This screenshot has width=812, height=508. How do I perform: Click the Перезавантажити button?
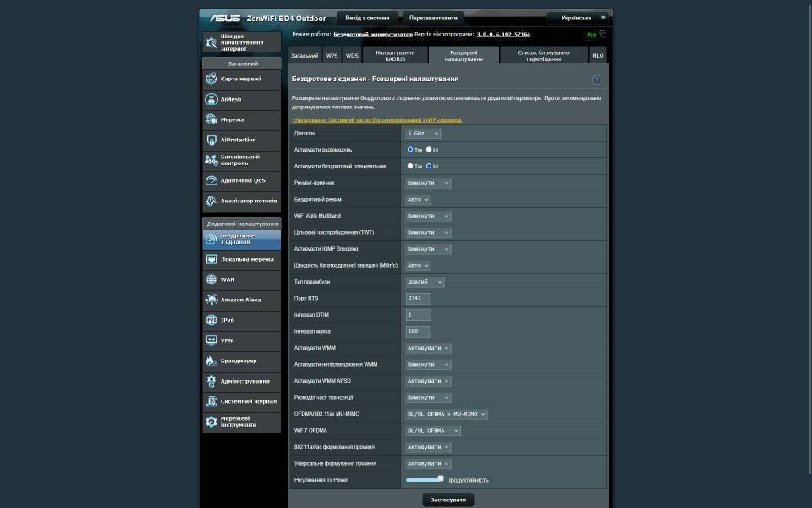point(433,18)
